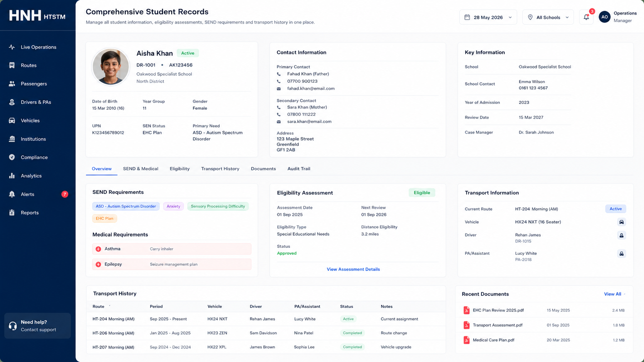Go to the Transport History tab
The image size is (644, 362).
(x=220, y=168)
